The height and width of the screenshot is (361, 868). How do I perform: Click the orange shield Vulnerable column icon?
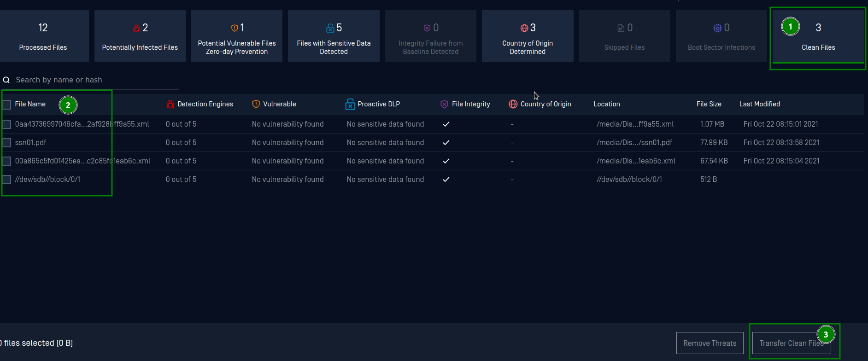[256, 105]
